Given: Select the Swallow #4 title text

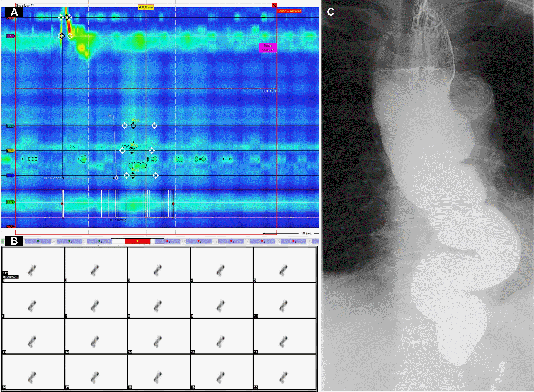Looking at the screenshot, I should tap(25, 5).
